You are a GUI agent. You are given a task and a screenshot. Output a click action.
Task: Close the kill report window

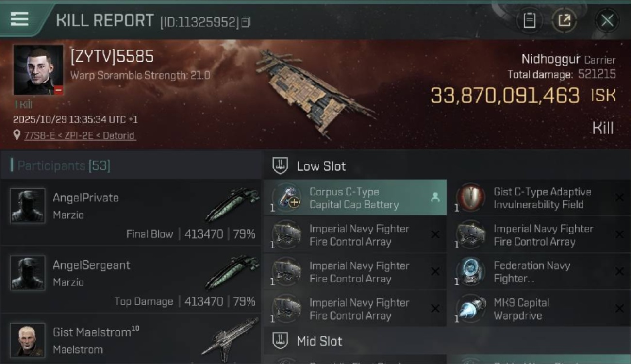607,20
